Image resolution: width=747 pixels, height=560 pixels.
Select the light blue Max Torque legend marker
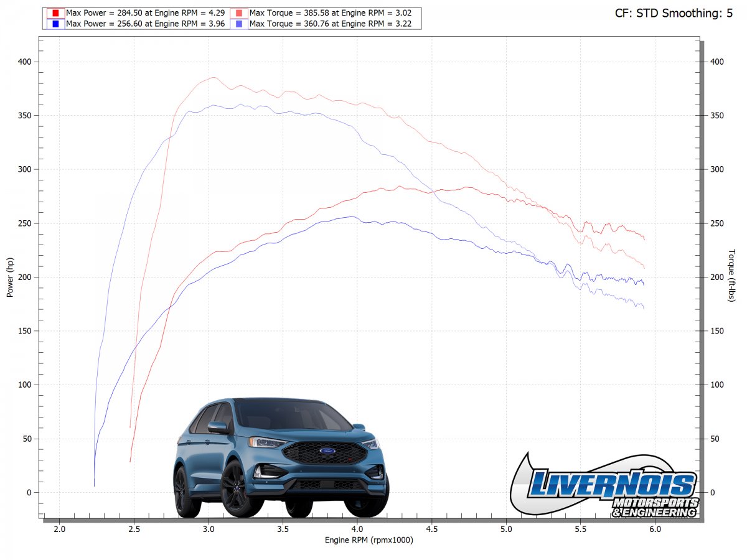[239, 24]
